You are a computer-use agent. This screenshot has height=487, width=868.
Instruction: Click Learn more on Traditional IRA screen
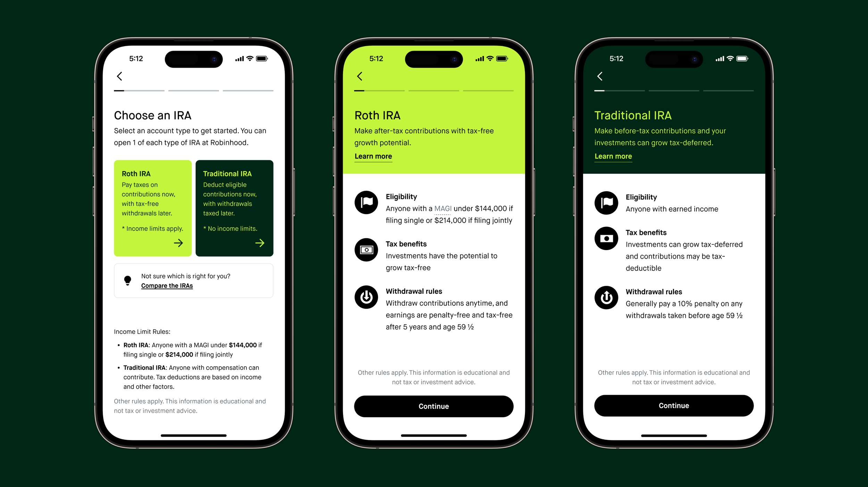[614, 156]
